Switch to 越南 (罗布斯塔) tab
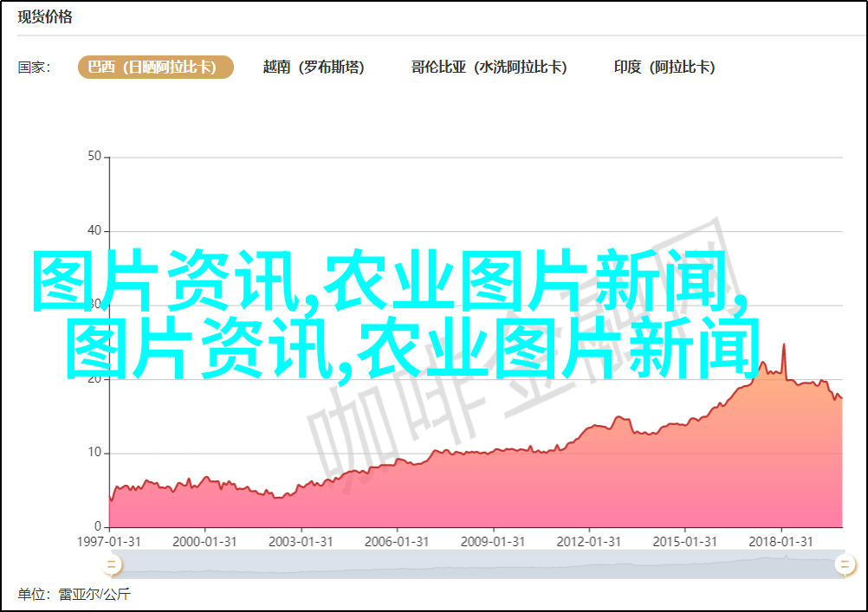 tap(314, 67)
